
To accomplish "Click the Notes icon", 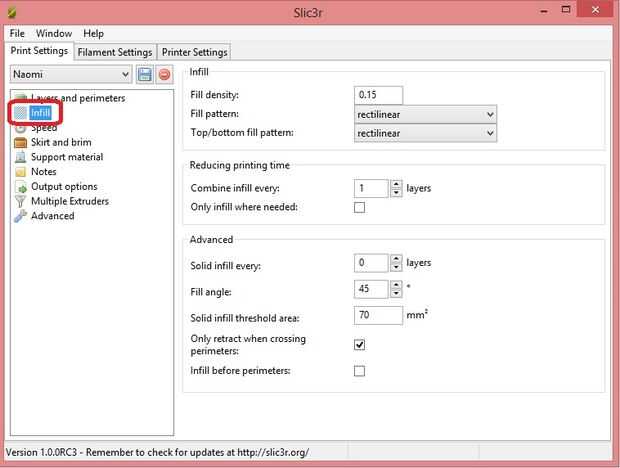I will (x=21, y=172).
